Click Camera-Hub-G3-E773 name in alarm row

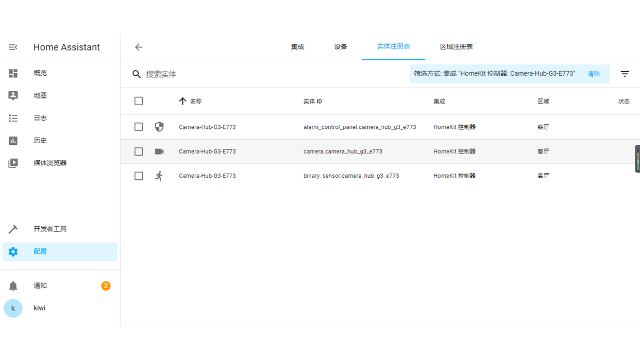(207, 127)
